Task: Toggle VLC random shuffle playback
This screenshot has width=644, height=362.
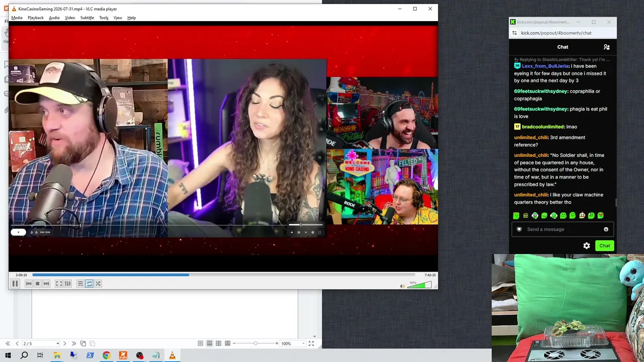Action: (x=98, y=284)
